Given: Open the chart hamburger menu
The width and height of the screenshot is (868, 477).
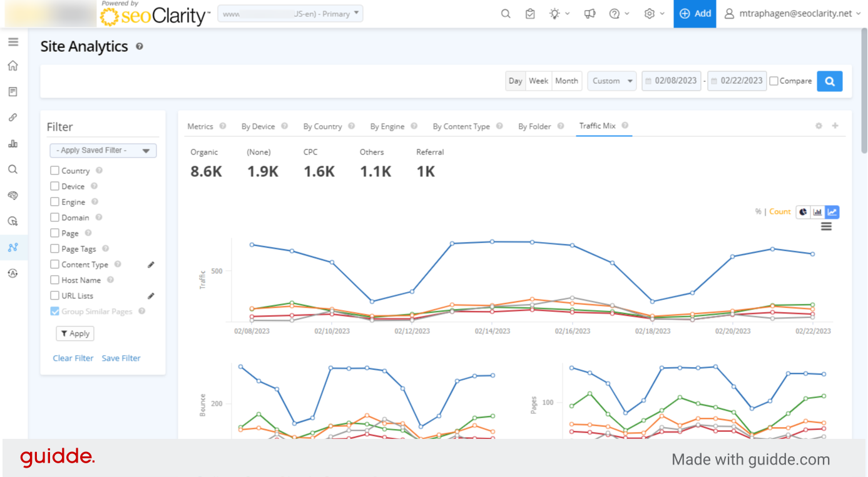Looking at the screenshot, I should click(x=826, y=227).
